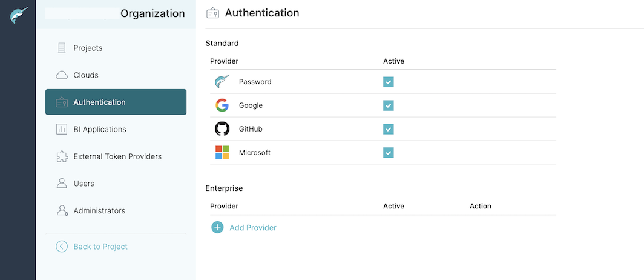Click the Add Provider link
Image resolution: width=644 pixels, height=280 pixels.
[253, 228]
